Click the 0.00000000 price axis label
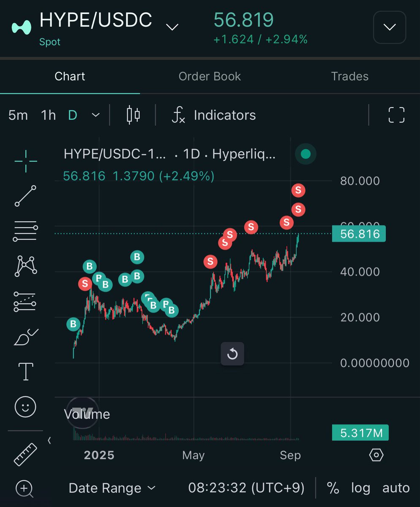Viewport: 420px width, 507px height. [x=375, y=363]
